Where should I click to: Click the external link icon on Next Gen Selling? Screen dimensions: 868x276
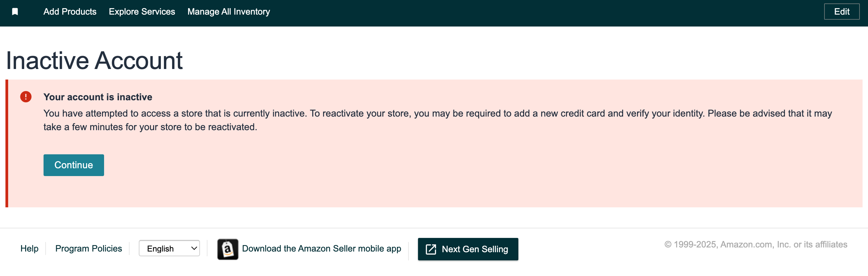tap(431, 249)
